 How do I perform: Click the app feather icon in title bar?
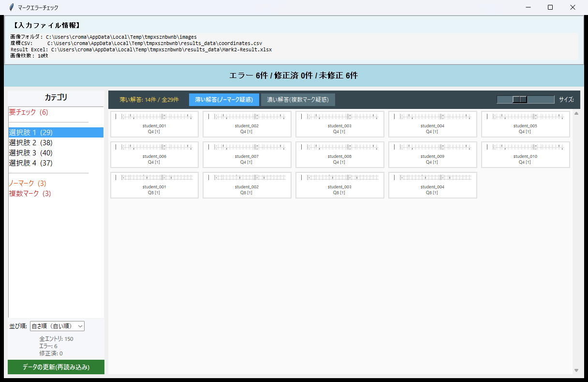[x=11, y=7]
